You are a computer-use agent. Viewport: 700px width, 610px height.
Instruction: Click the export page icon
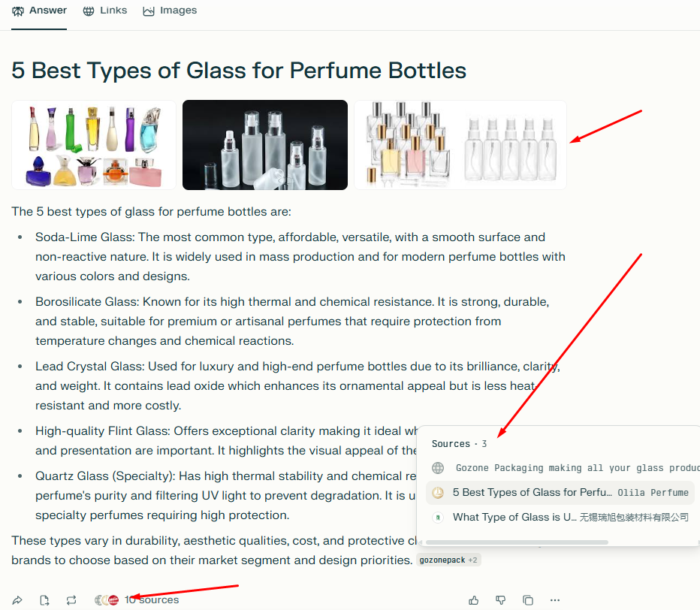(44, 600)
